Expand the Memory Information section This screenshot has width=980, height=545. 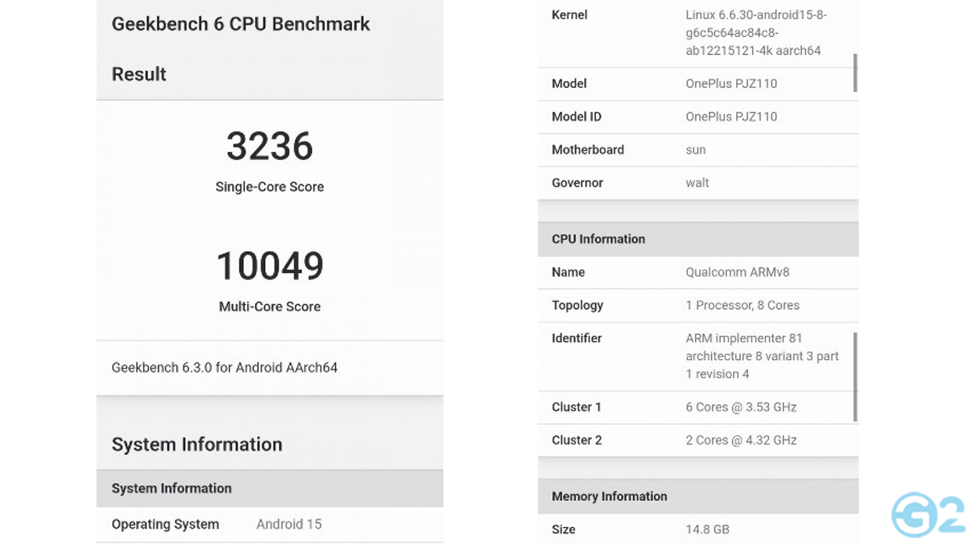pyautogui.click(x=698, y=496)
